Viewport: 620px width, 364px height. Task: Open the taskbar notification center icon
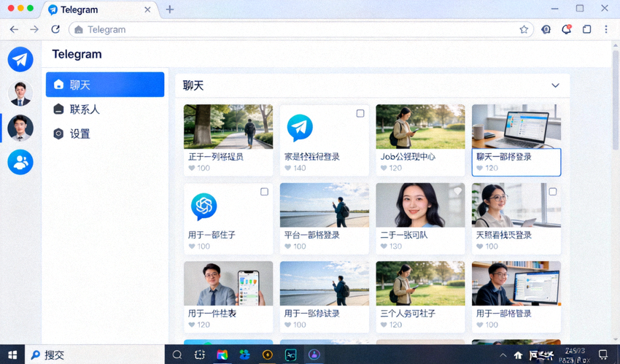click(603, 355)
